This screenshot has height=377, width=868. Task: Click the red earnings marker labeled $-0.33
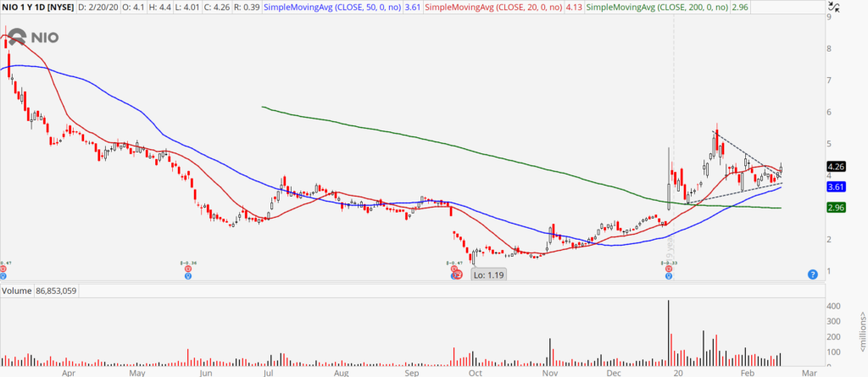[669, 268]
